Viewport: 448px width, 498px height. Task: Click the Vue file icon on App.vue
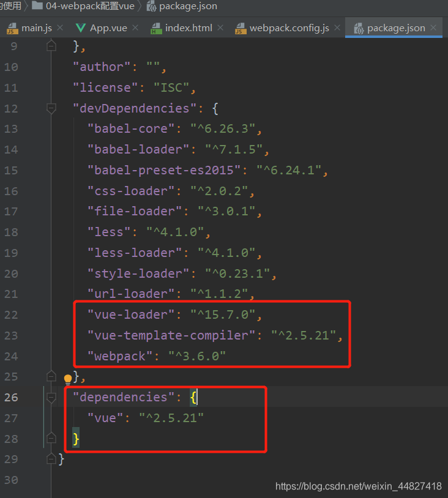coord(81,28)
